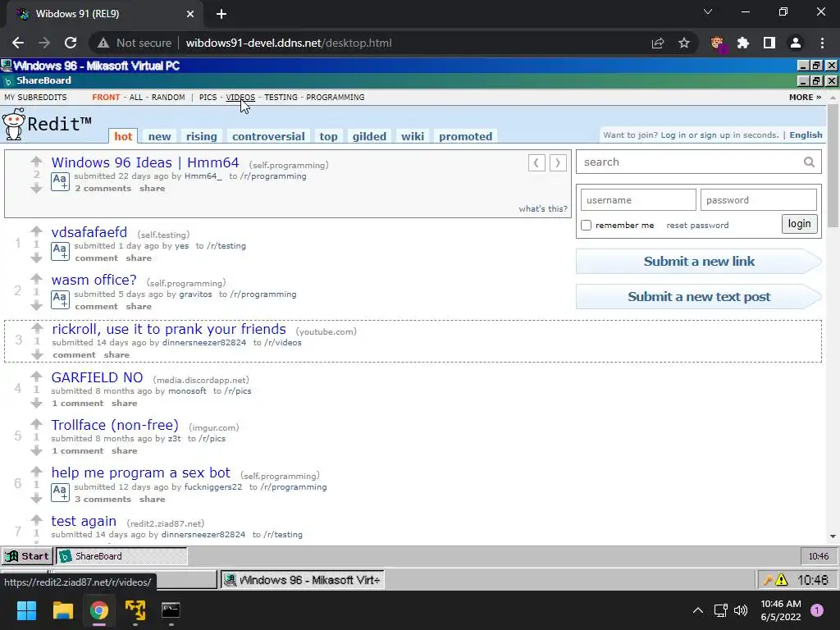Expand text preview for 'help me program' post
The width and height of the screenshot is (840, 630).
[x=60, y=492]
